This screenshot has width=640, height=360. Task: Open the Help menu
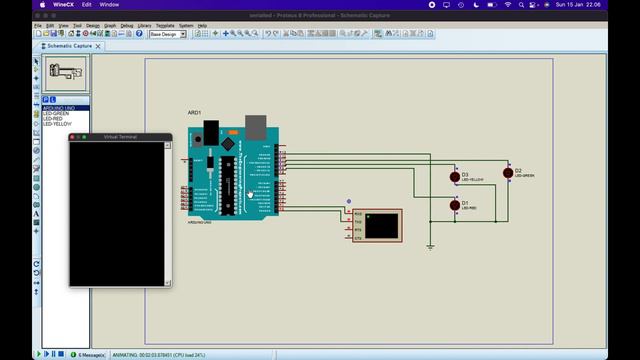tap(202, 26)
